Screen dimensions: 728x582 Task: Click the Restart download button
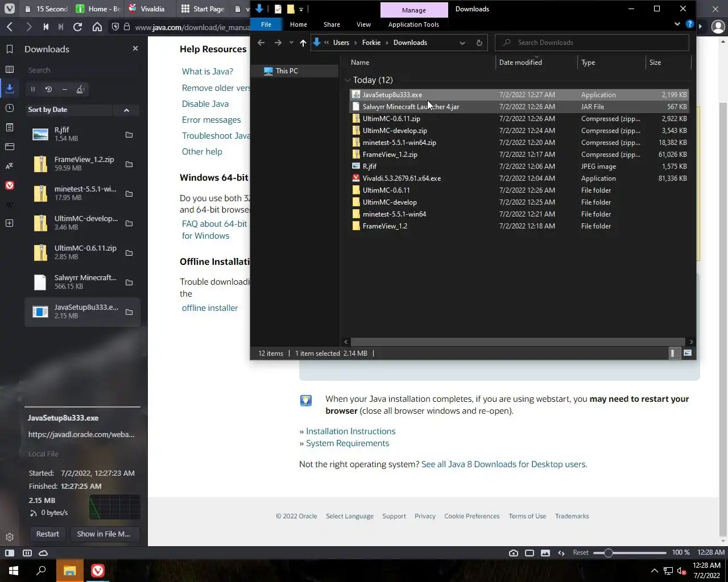[48, 534]
